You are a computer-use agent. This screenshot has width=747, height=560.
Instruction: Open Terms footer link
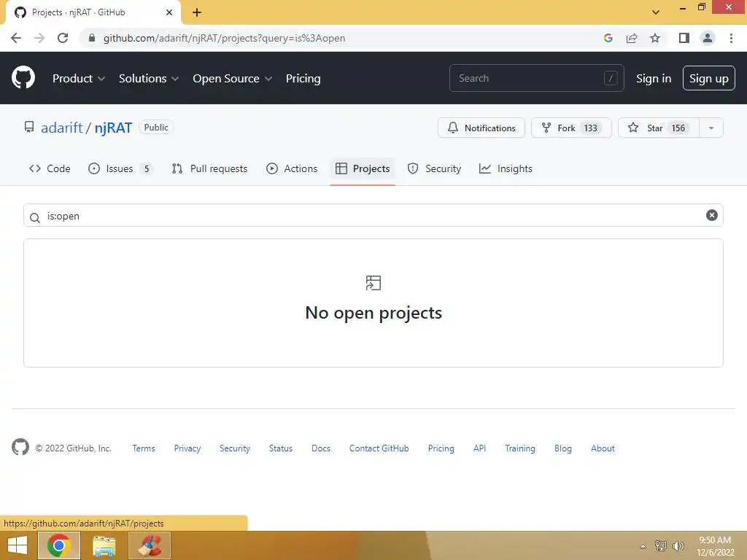(144, 448)
